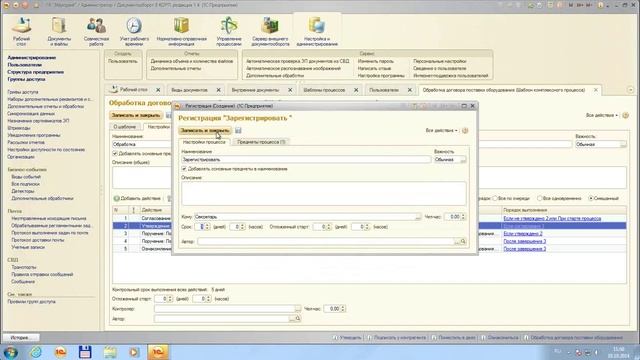Click Описание text area in dialog
The height and width of the screenshot is (360, 640).
324,193
